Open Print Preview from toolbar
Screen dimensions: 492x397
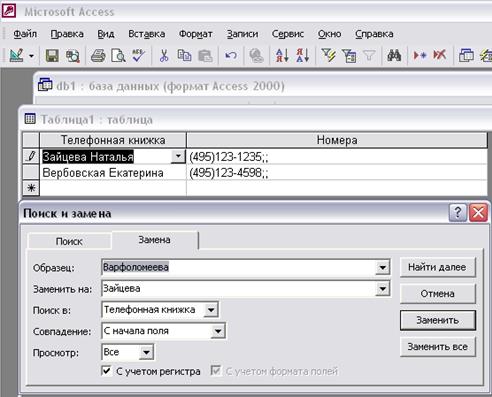click(118, 56)
